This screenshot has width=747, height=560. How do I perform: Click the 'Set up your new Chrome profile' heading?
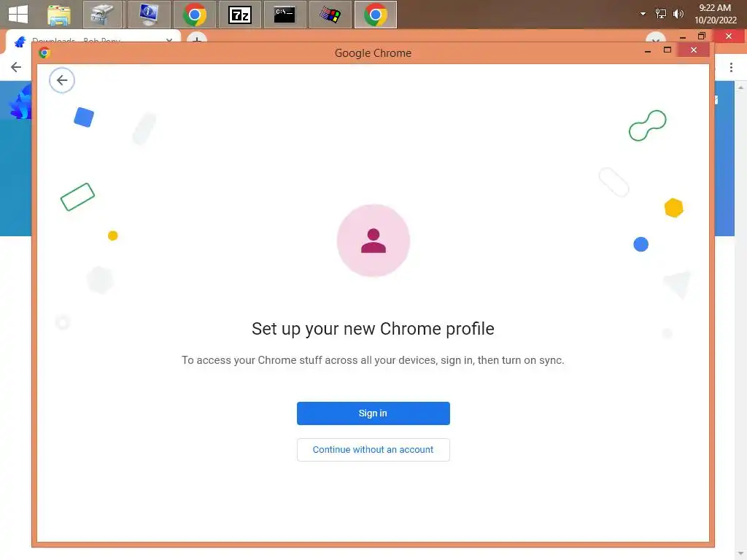point(373,329)
